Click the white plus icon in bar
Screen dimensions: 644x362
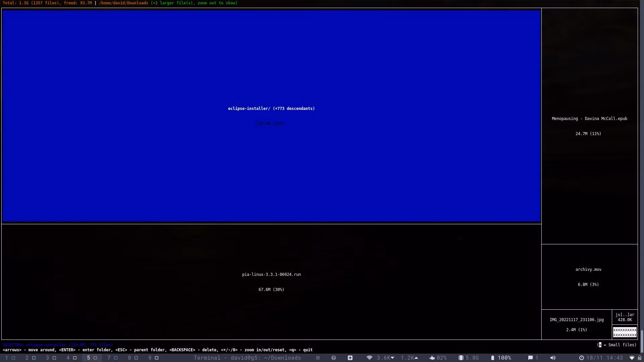pyautogui.click(x=350, y=358)
